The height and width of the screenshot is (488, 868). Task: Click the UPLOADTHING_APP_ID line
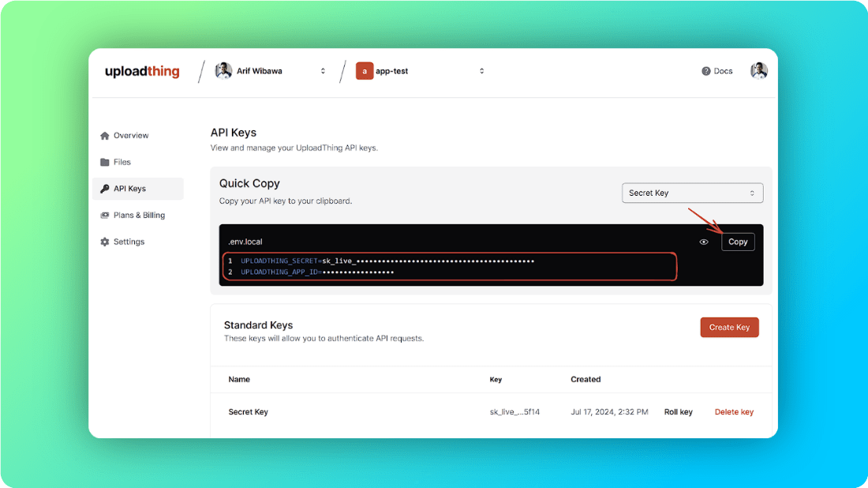pos(317,272)
